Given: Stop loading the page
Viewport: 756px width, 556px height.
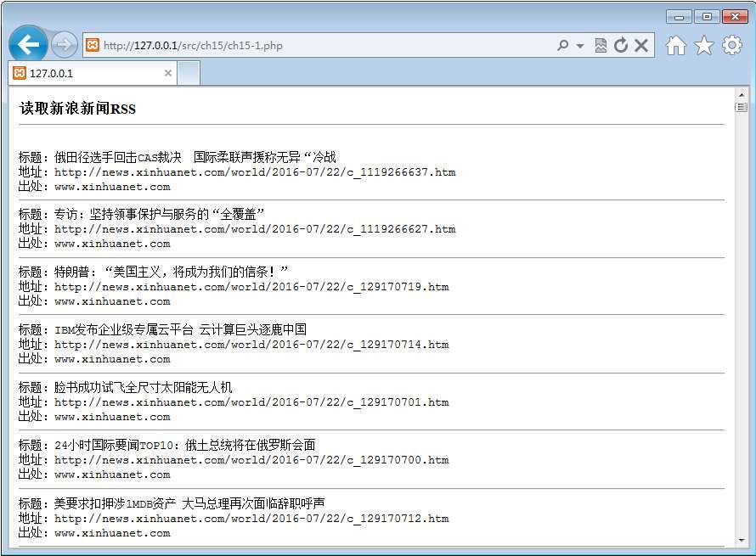Looking at the screenshot, I should pos(641,45).
